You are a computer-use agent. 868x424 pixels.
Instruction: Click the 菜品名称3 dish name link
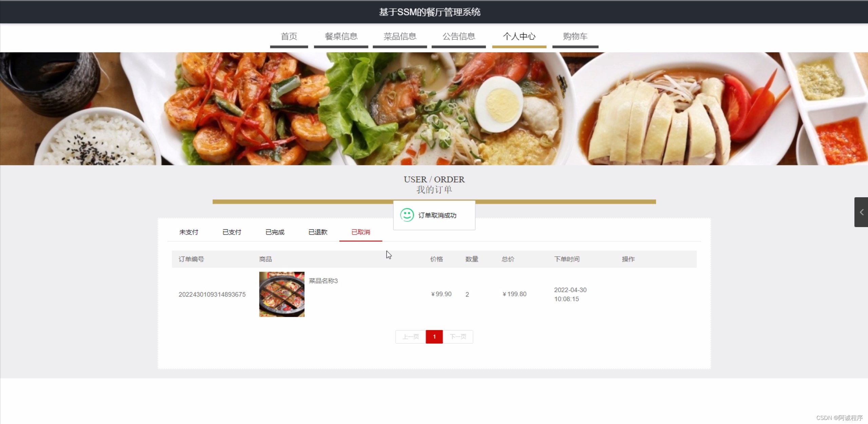tap(323, 281)
